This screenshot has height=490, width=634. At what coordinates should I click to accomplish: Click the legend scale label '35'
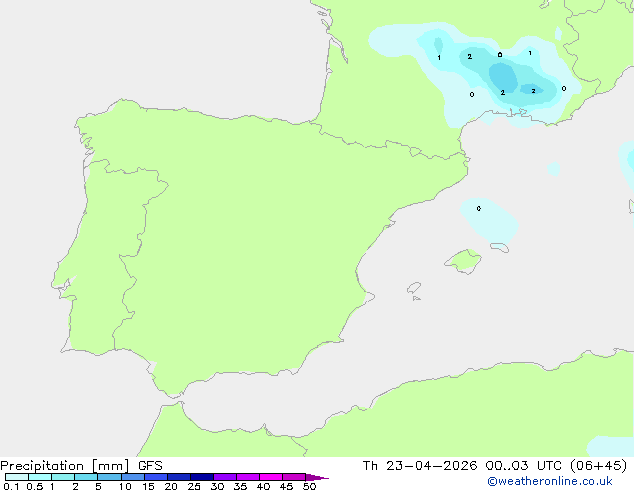[240, 486]
